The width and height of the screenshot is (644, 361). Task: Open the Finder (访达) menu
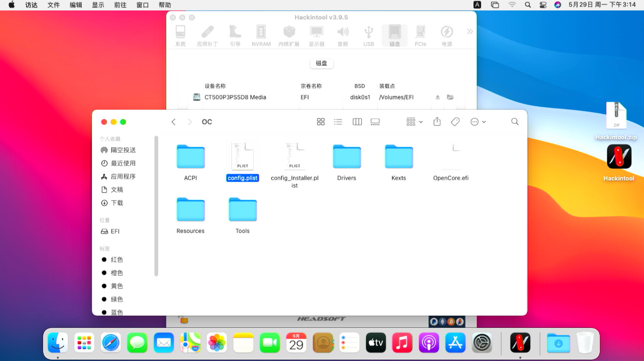tap(31, 5)
